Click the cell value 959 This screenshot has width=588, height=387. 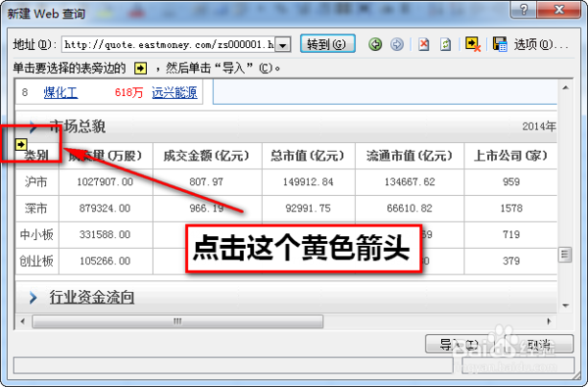512,182
